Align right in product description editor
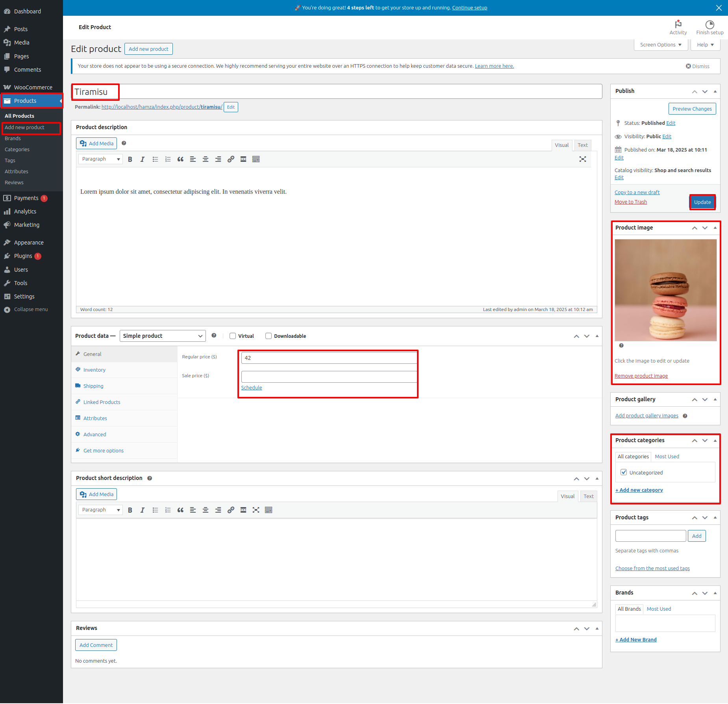This screenshot has height=704, width=728. click(x=218, y=159)
